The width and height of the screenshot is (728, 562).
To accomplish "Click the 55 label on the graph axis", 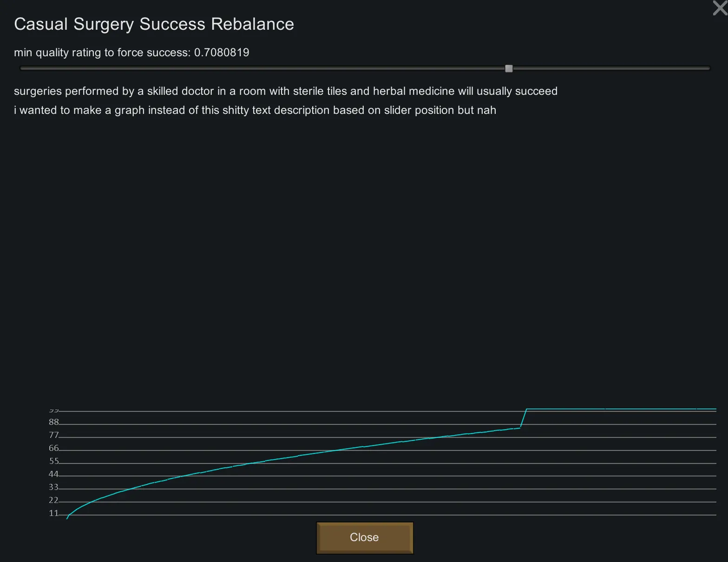I will (x=54, y=461).
